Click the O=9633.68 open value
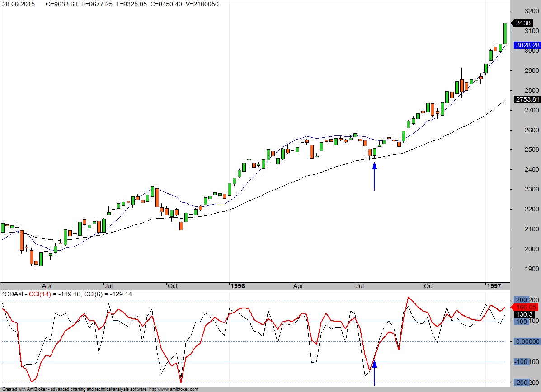The height and width of the screenshot is (392, 541). pos(62,5)
